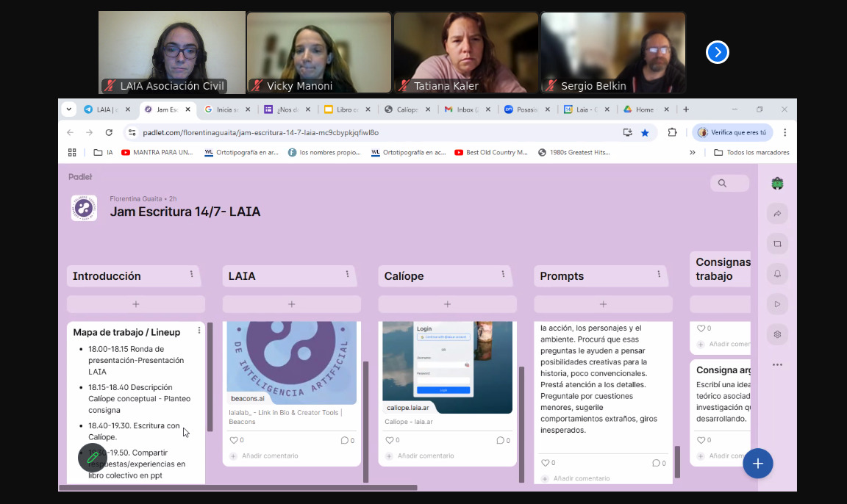Add a post to the Prompts column
Image resolution: width=847 pixels, height=504 pixels.
coord(604,304)
